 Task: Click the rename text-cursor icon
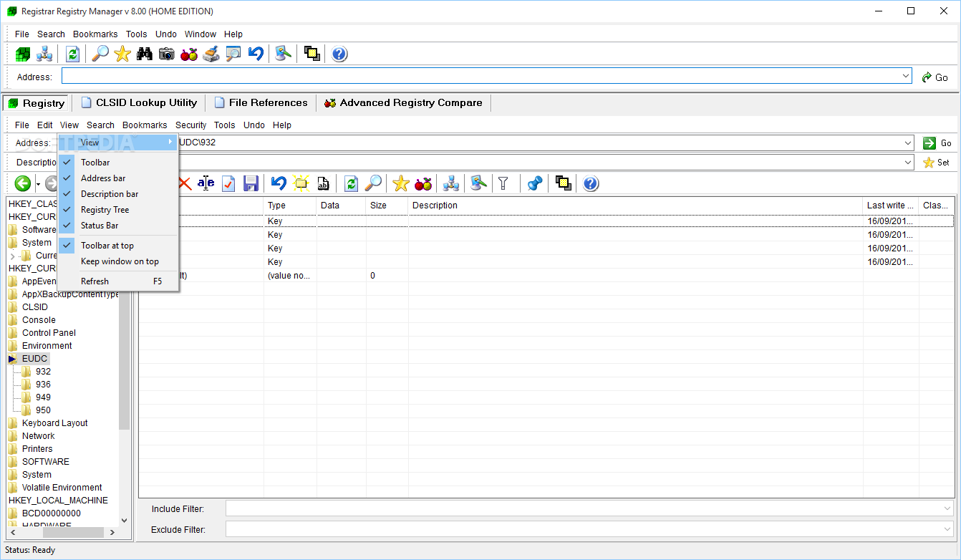point(206,184)
